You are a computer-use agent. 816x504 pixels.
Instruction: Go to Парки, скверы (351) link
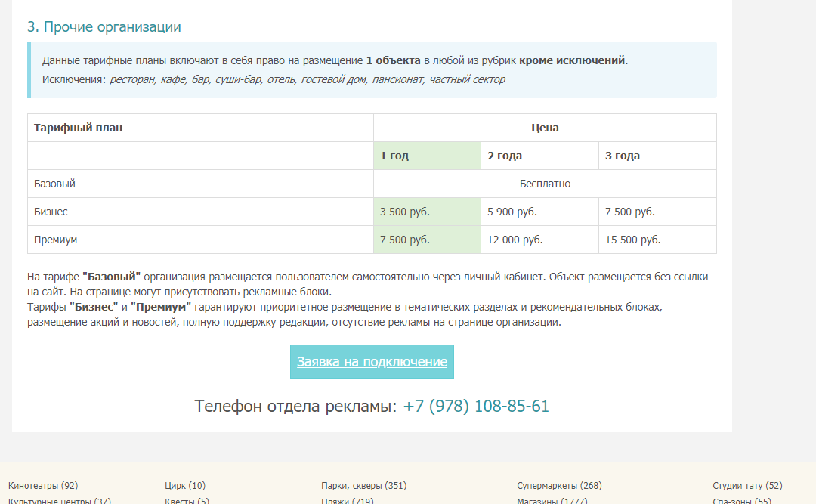coord(363,486)
